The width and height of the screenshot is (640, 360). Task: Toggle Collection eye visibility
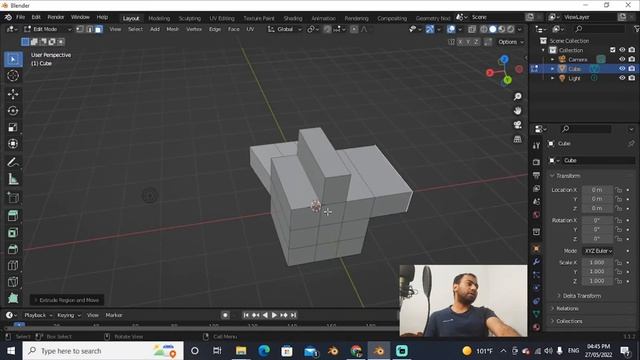622,50
